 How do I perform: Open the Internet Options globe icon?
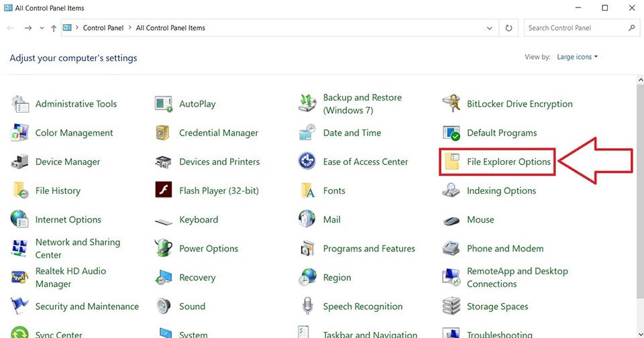[19, 219]
